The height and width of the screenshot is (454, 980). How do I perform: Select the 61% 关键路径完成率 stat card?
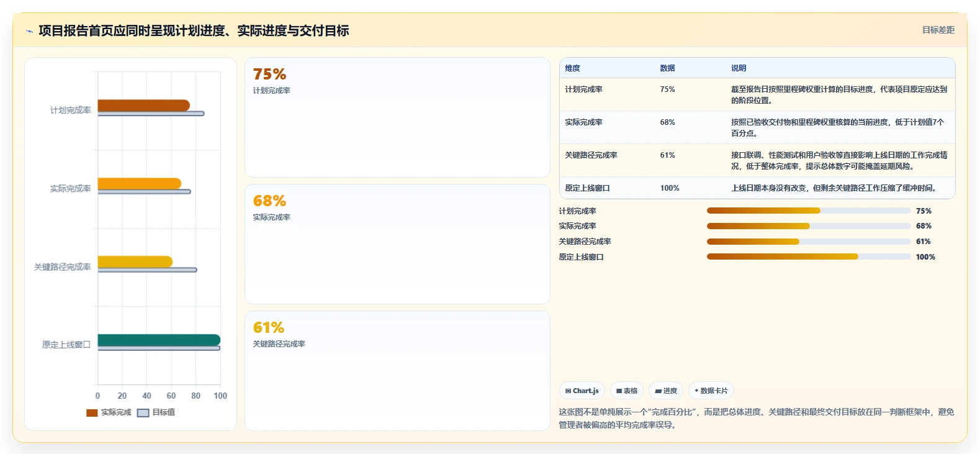point(397,371)
